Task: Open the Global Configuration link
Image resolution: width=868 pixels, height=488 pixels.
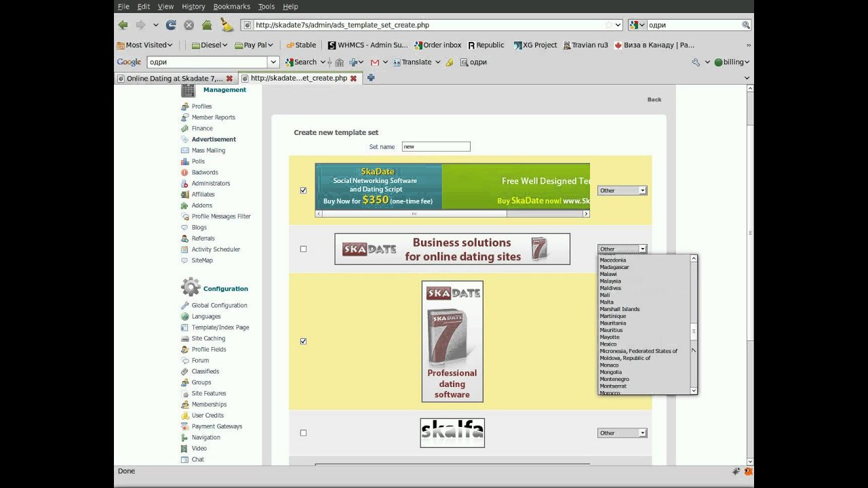Action: point(219,306)
